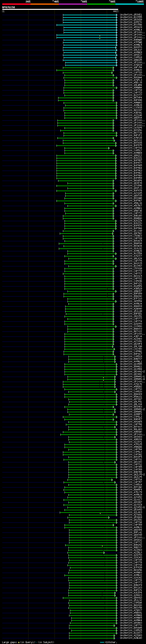Click hit UniRef100_Q8LK24

click(x=131, y=259)
